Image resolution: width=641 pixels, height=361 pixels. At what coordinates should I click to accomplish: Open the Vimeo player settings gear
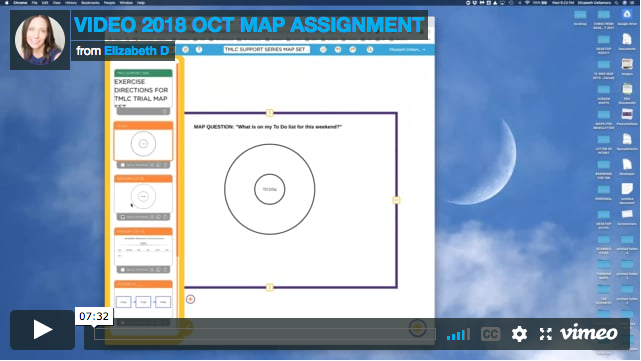click(519, 334)
